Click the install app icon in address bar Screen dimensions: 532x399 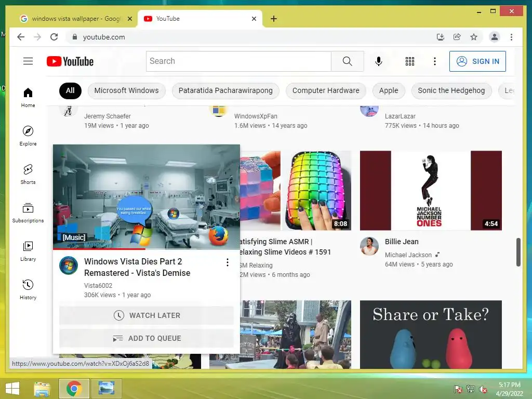pyautogui.click(x=441, y=37)
